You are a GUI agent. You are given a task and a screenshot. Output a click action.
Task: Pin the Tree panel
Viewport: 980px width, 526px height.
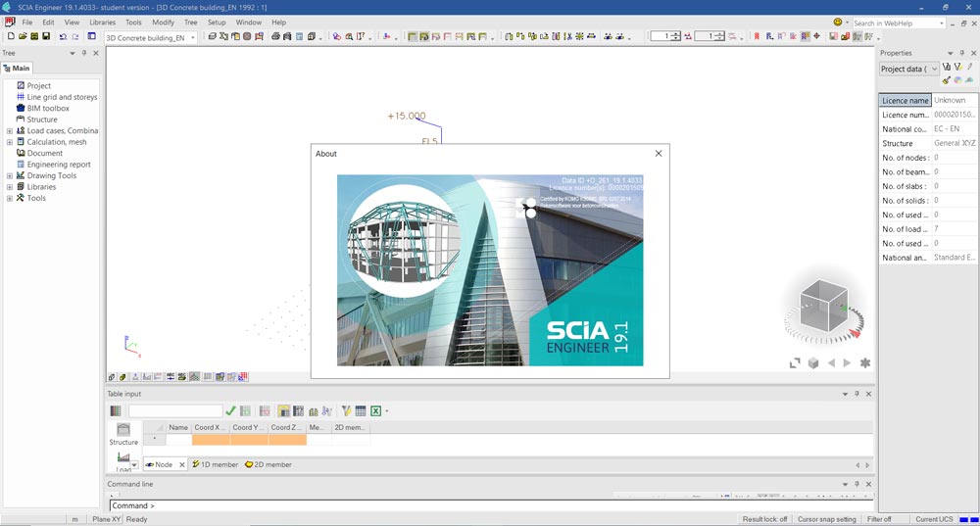click(x=83, y=53)
